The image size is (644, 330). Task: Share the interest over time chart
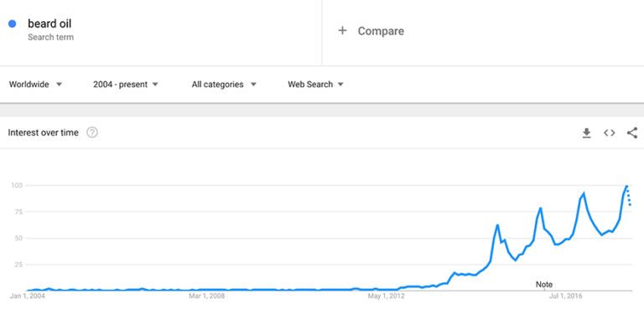coord(632,133)
